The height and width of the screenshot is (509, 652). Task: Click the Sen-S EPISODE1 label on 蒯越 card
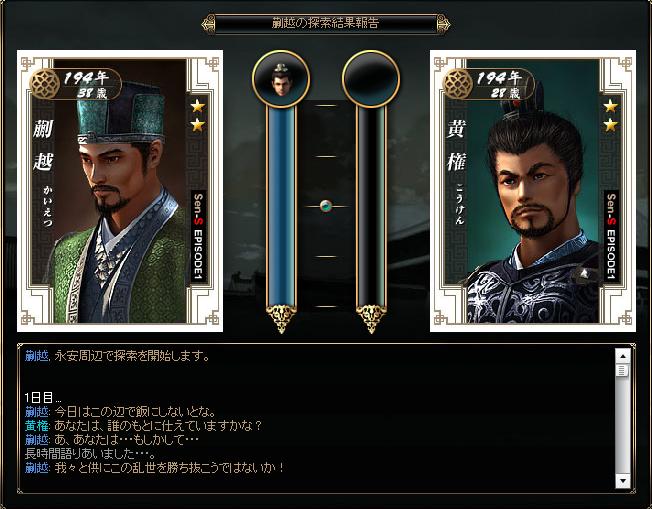point(198,236)
